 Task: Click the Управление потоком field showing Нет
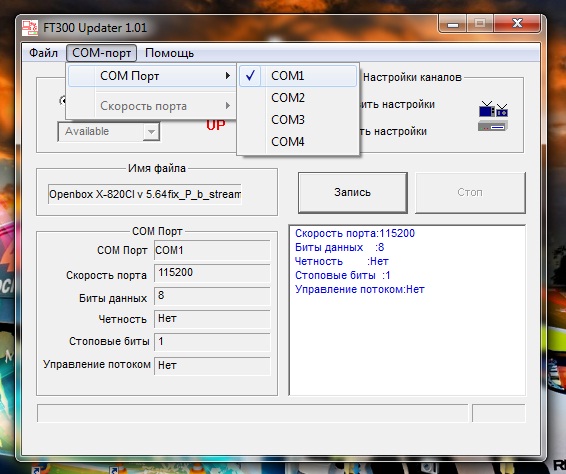click(x=212, y=365)
